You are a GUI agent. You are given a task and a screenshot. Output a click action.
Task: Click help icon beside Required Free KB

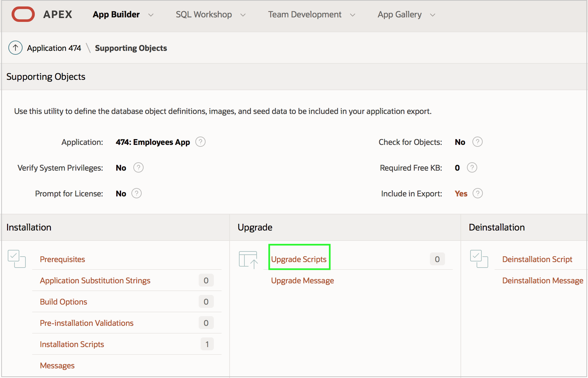click(472, 168)
